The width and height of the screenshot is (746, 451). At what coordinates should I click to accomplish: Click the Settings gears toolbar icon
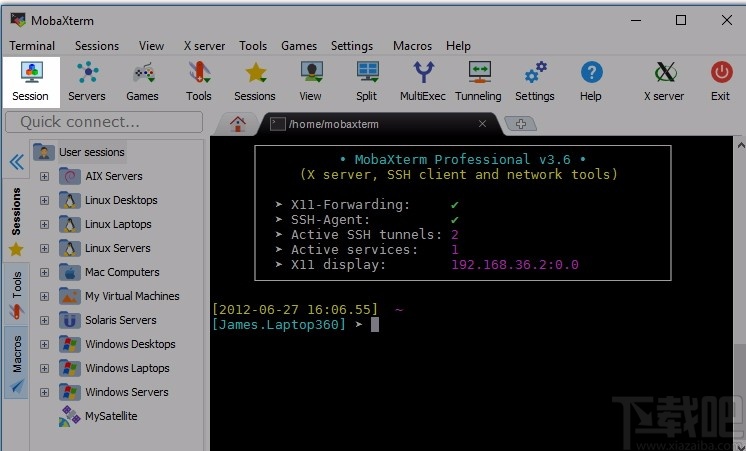[535, 82]
